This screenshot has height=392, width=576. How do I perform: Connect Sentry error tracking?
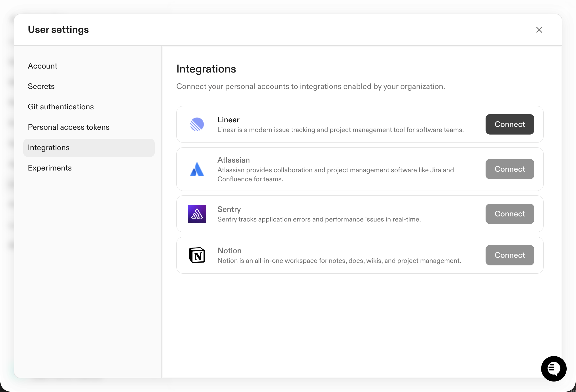(x=509, y=214)
